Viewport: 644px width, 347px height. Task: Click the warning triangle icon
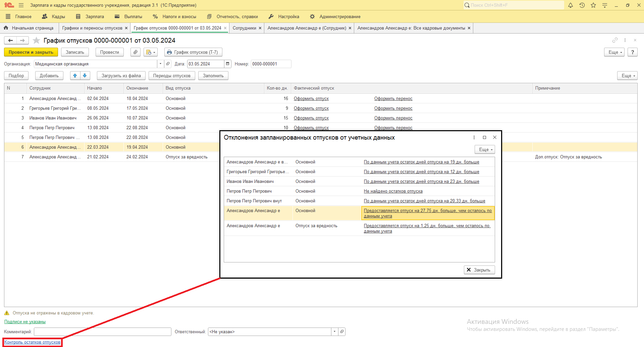pyautogui.click(x=7, y=313)
